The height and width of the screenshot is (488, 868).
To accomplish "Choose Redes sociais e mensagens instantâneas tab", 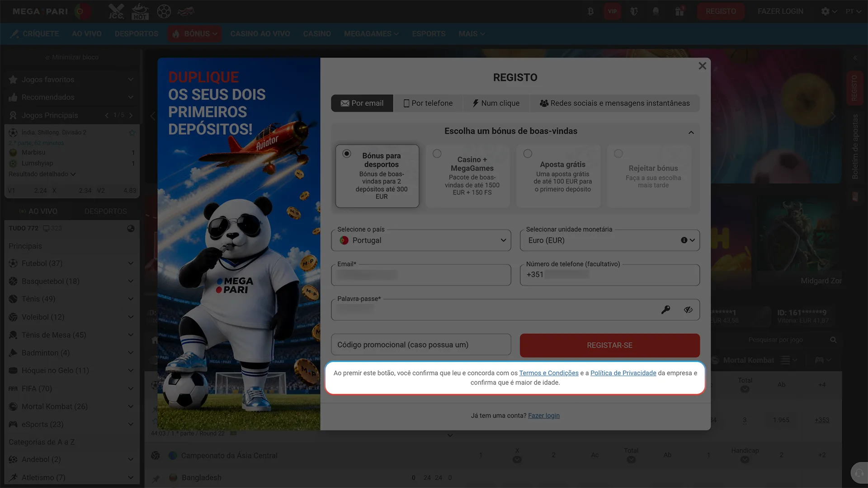I will [615, 103].
